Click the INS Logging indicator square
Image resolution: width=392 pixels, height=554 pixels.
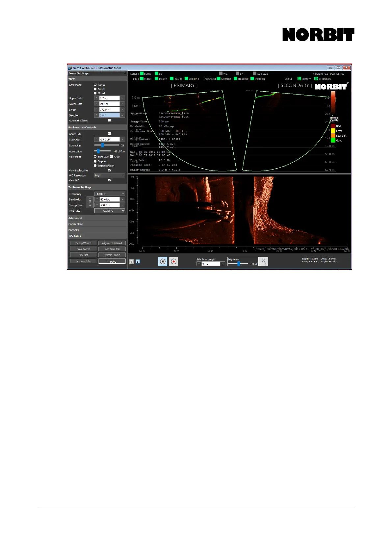[x=186, y=79]
